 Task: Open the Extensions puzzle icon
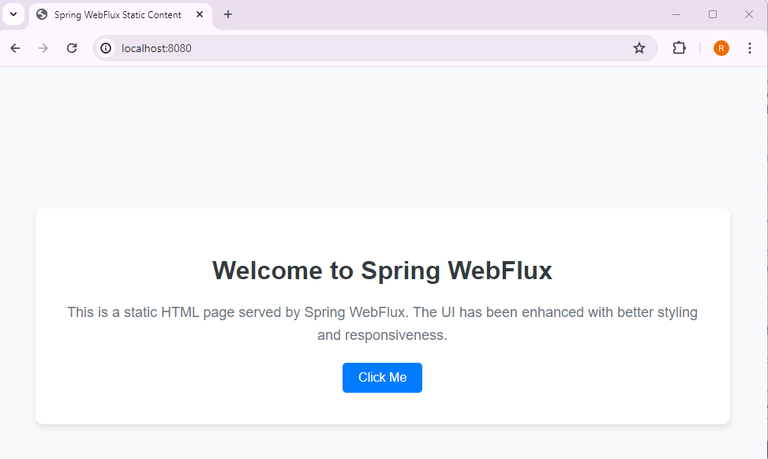pos(679,48)
